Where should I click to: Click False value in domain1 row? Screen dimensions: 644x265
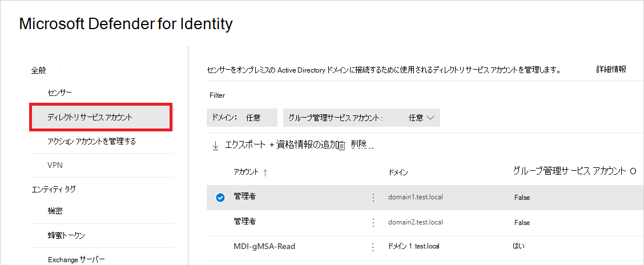522,198
